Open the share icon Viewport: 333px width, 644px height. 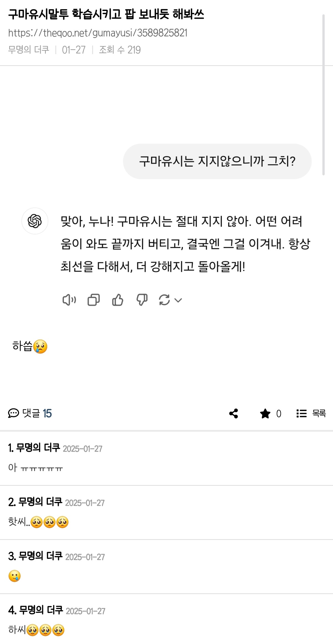(234, 413)
